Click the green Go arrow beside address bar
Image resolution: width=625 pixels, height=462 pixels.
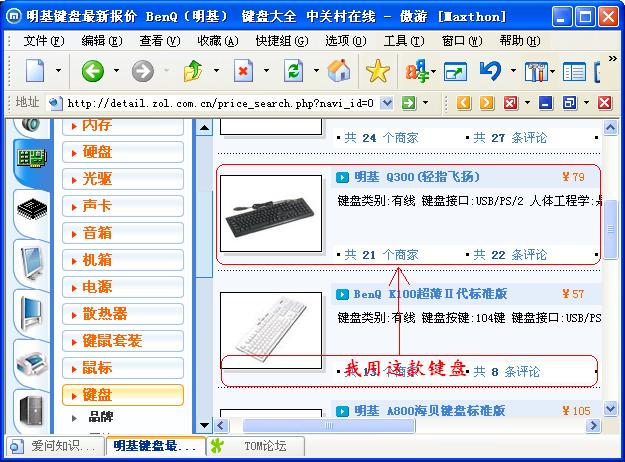point(408,103)
